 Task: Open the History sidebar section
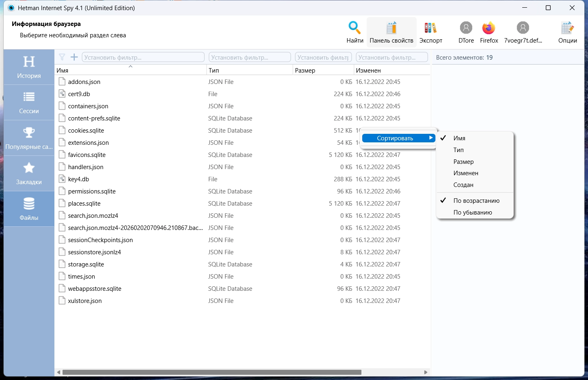tap(29, 67)
